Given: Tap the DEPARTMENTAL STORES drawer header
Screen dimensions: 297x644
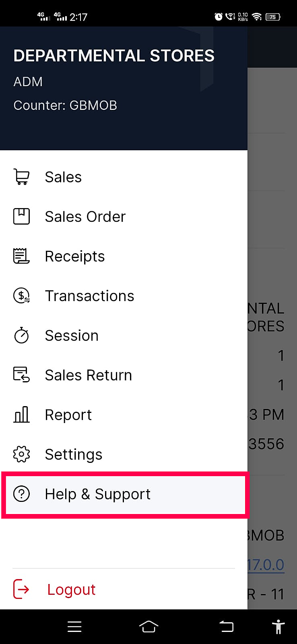Looking at the screenshot, I should [114, 56].
